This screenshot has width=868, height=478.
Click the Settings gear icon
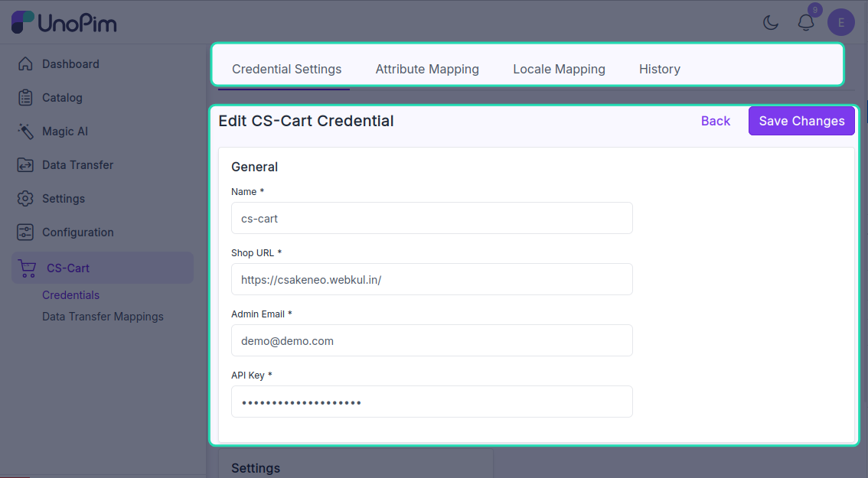tap(25, 199)
